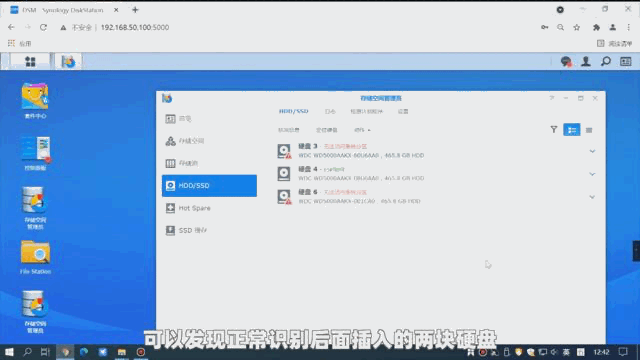Bookmark this page with star icon
The image size is (640, 360).
[x=576, y=27]
